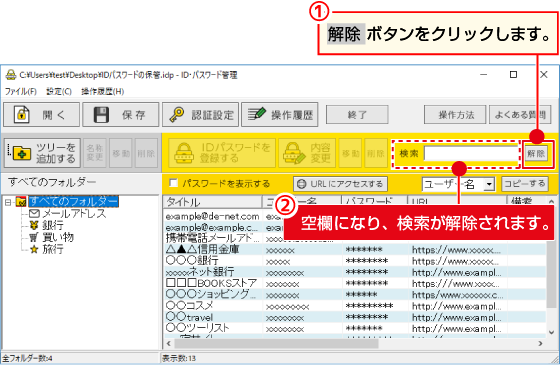Click the 保存 floppy disk icon

pos(101,115)
